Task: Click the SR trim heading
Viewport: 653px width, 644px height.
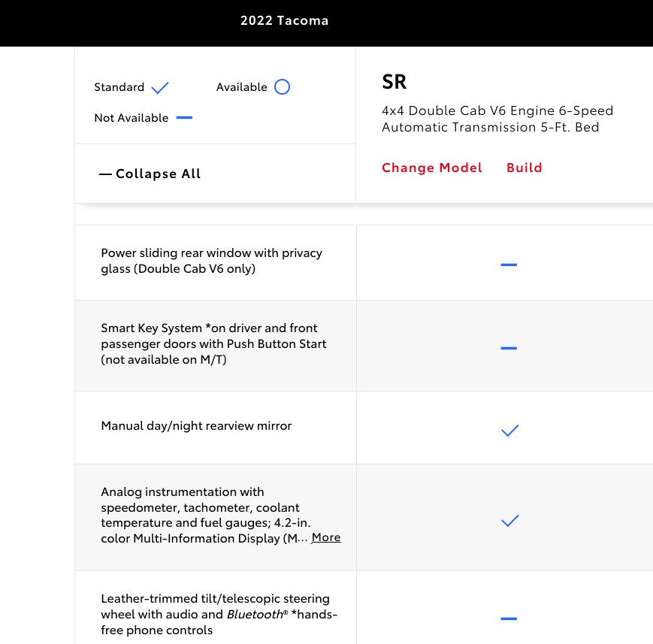Action: point(394,82)
